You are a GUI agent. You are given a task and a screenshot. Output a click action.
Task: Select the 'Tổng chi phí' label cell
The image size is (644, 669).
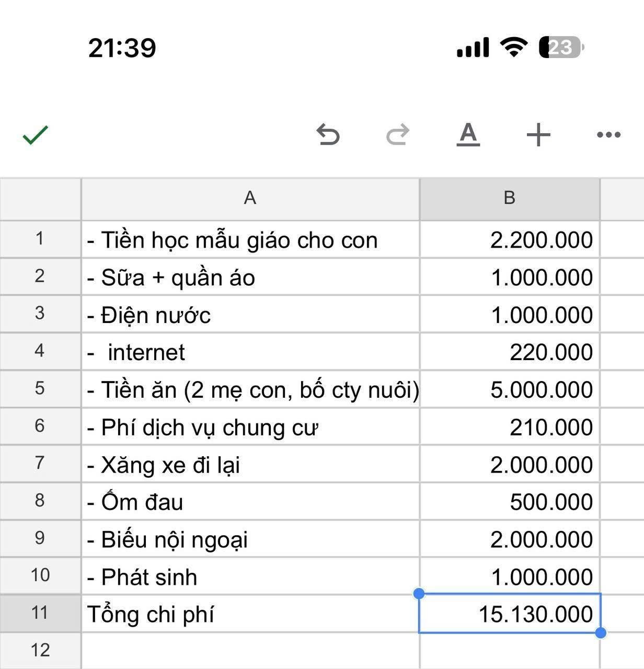[x=250, y=614]
